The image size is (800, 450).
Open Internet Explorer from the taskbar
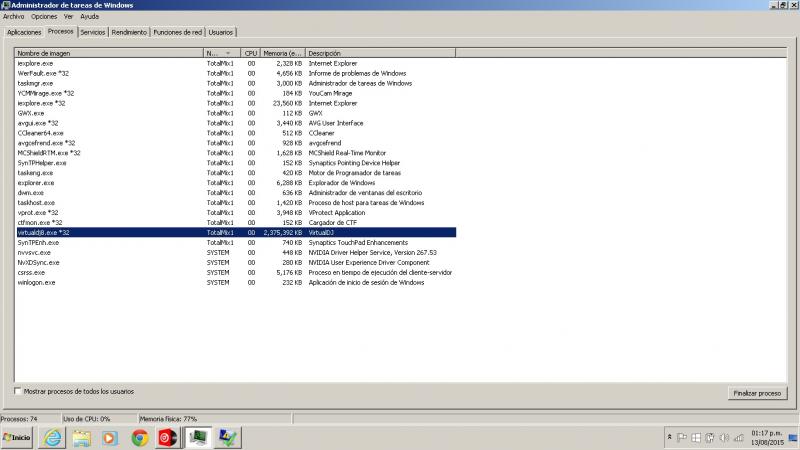pos(52,438)
